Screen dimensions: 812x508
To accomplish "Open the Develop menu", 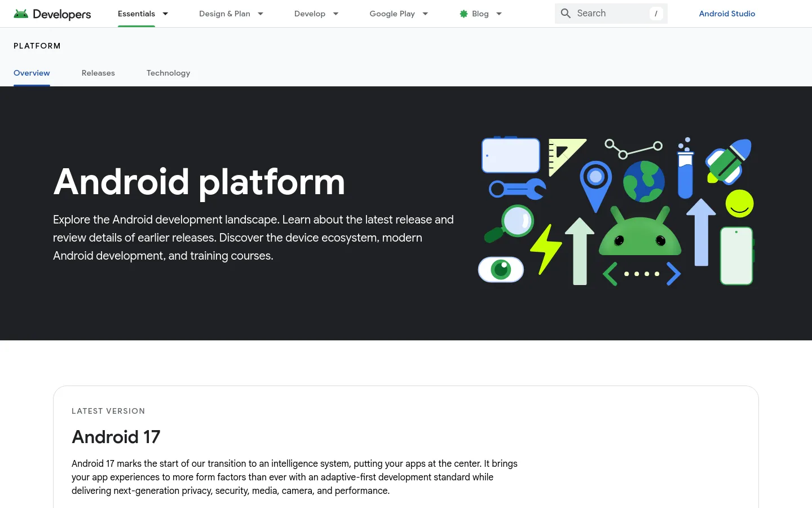I will pos(310,14).
